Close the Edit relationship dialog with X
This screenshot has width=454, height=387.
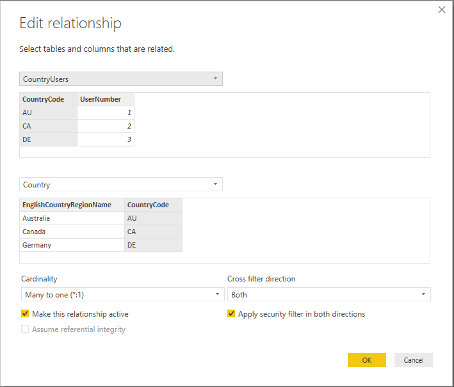pos(441,10)
